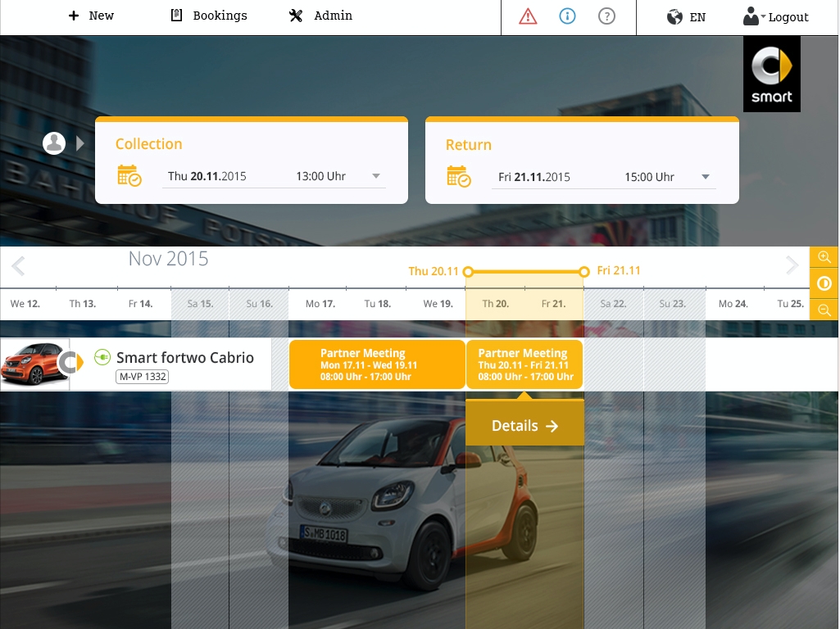Open the Collection calendar icon

(129, 175)
